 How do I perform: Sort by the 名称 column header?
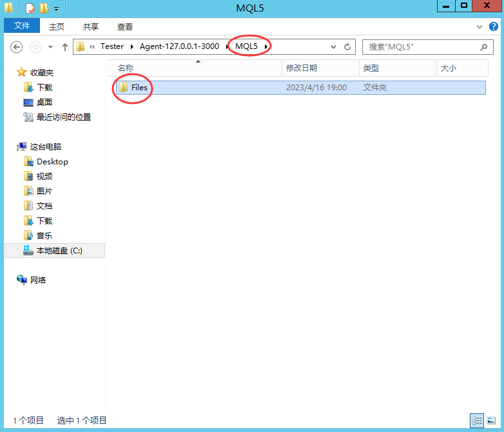pyautogui.click(x=195, y=68)
